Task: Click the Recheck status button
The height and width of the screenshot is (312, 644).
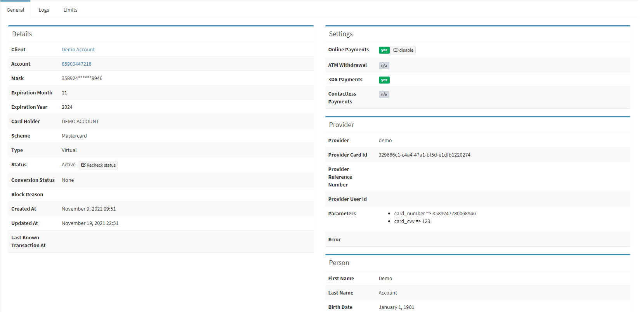Action: (x=98, y=165)
